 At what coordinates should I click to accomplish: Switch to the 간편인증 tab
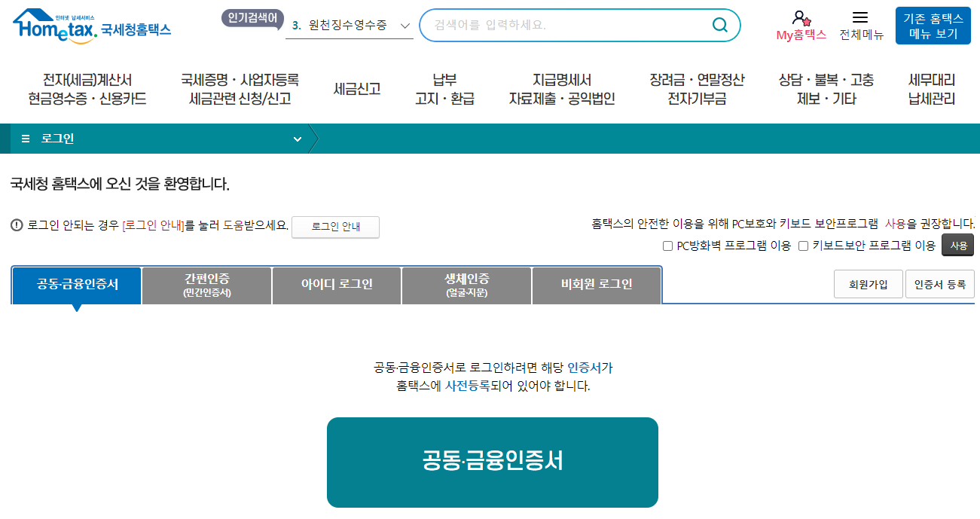[x=206, y=285]
